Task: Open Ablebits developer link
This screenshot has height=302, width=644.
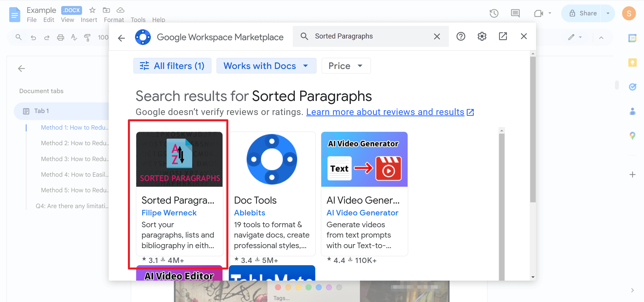Action: pyautogui.click(x=249, y=213)
